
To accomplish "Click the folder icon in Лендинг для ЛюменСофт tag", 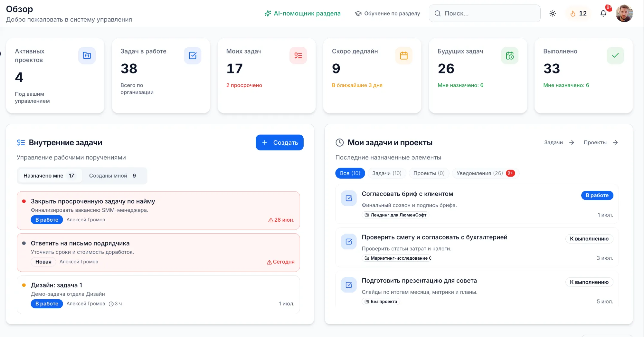I will (367, 215).
